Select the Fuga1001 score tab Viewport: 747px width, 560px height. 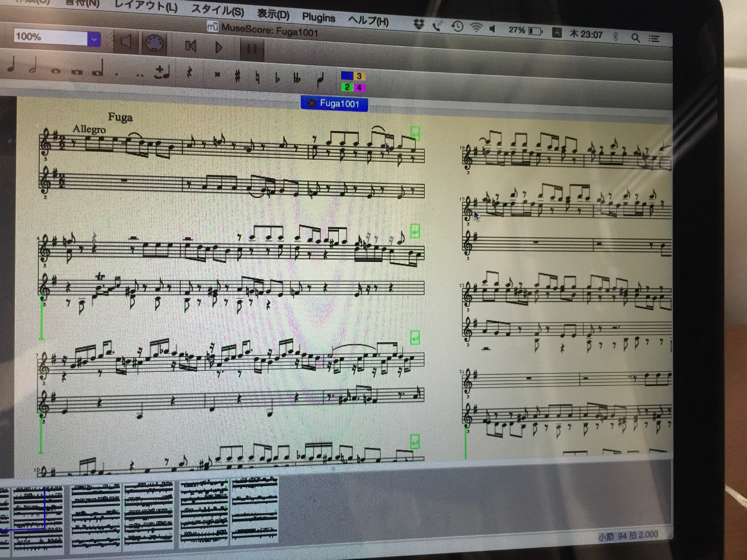point(334,104)
